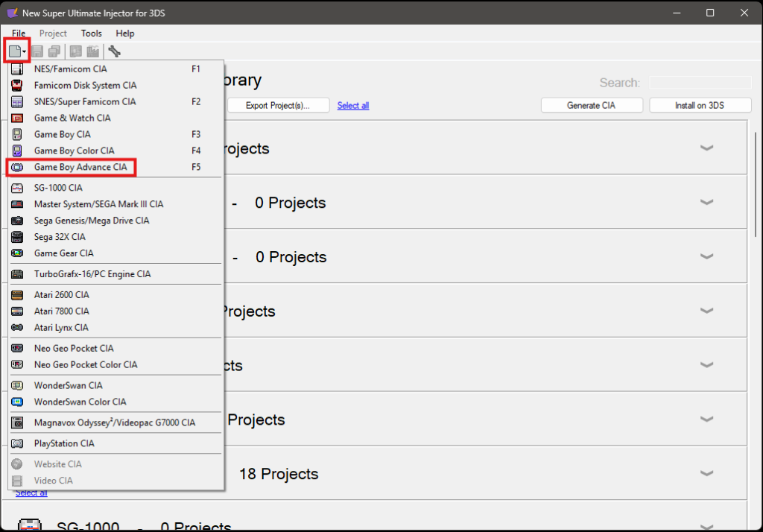This screenshot has height=532, width=763.
Task: Click the Export Project(s)... button
Action: 279,106
